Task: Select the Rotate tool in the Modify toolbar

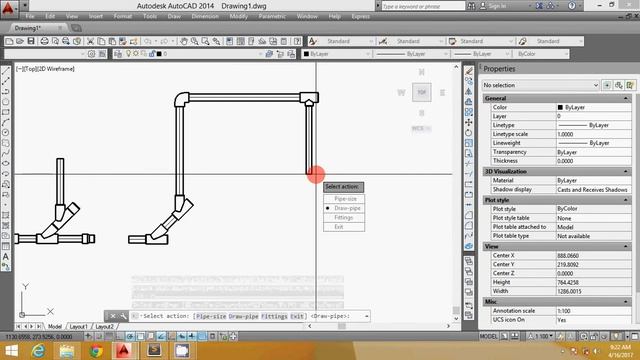Action: (x=469, y=133)
